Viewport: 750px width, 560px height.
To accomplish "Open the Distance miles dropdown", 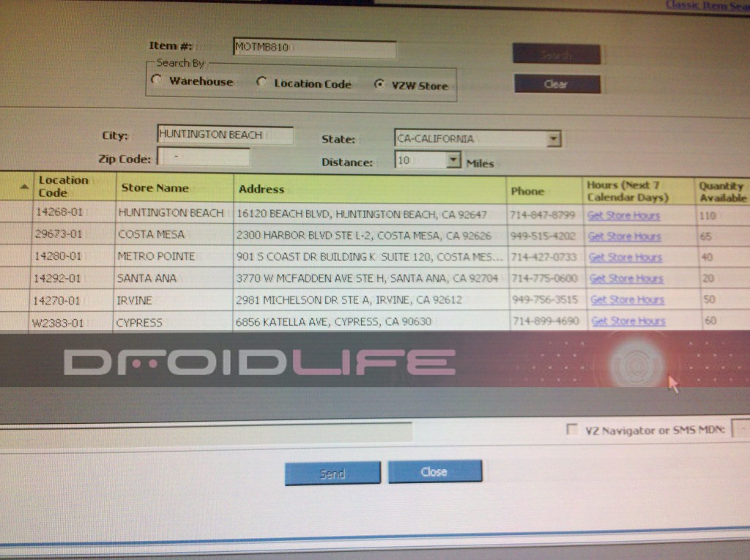I will [x=453, y=160].
